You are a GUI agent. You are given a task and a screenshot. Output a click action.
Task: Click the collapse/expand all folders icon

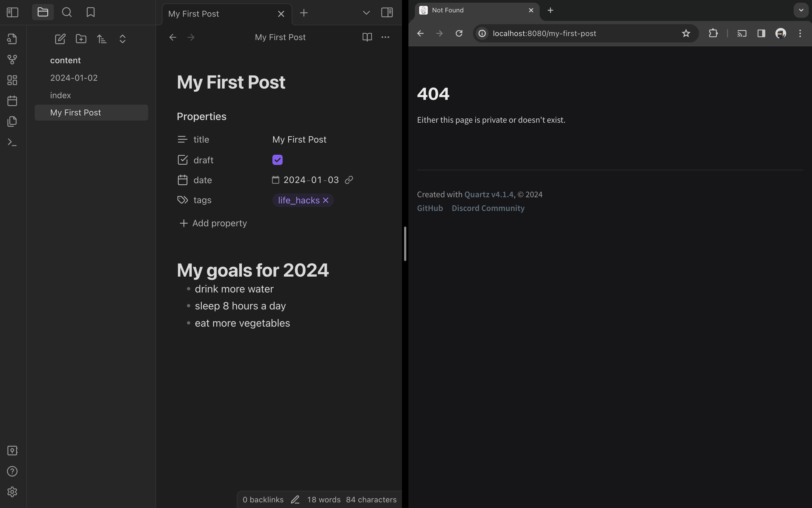pos(123,39)
